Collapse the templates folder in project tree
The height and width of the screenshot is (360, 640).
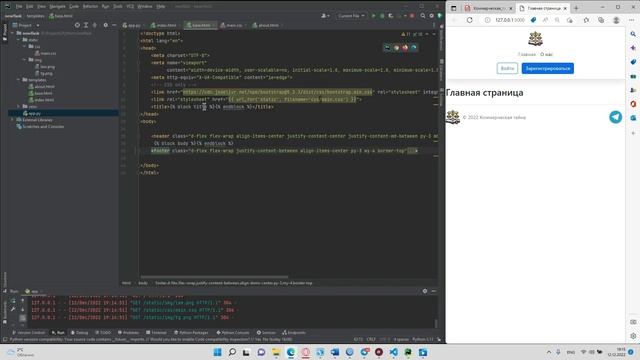coord(19,80)
